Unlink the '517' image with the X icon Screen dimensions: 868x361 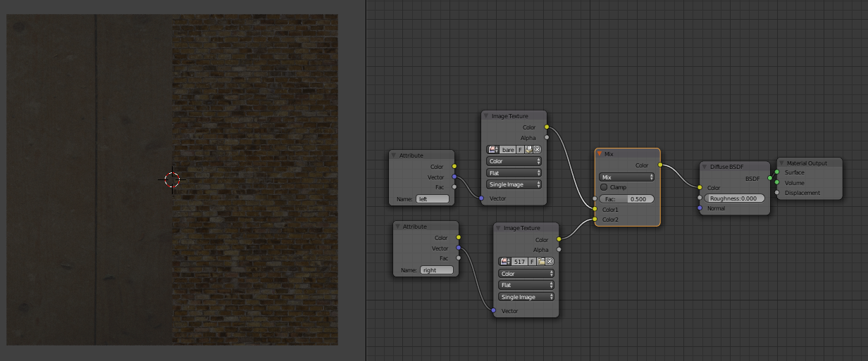[x=550, y=262]
